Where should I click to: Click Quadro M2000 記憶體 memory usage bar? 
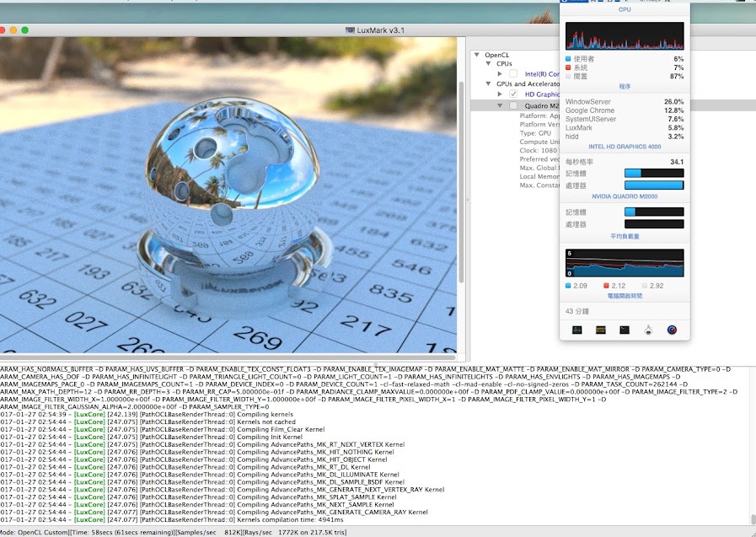[654, 212]
